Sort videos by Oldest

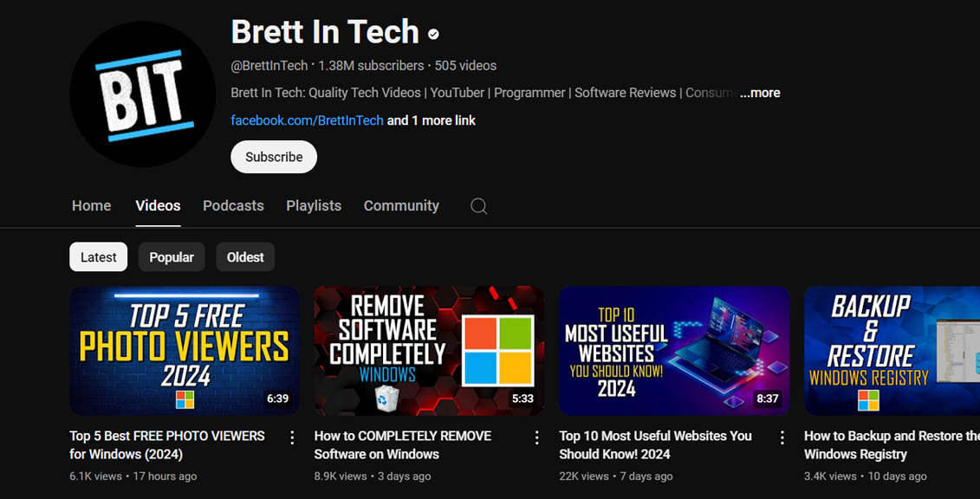click(x=245, y=256)
